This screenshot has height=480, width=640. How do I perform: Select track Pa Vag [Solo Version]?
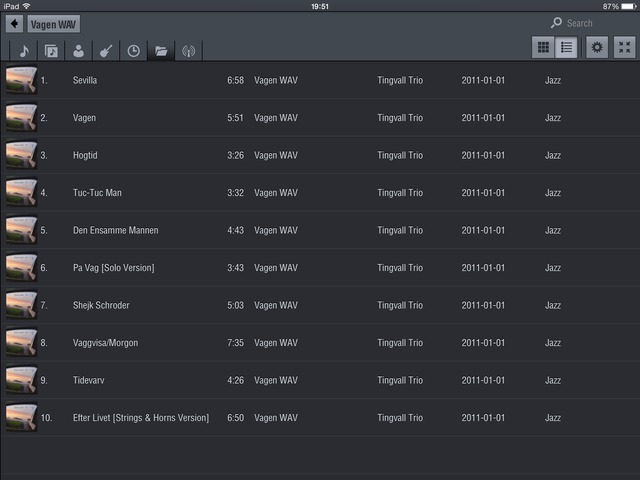(x=113, y=268)
